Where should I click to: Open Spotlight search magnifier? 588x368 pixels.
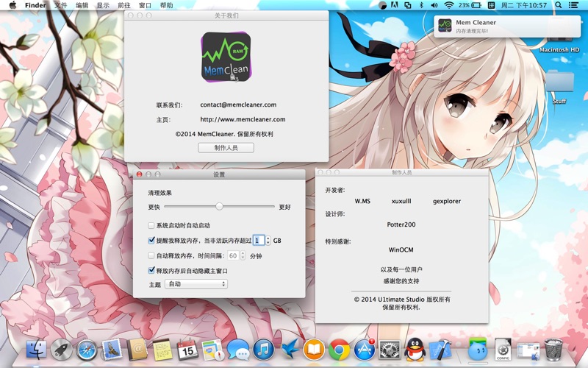tap(559, 5)
